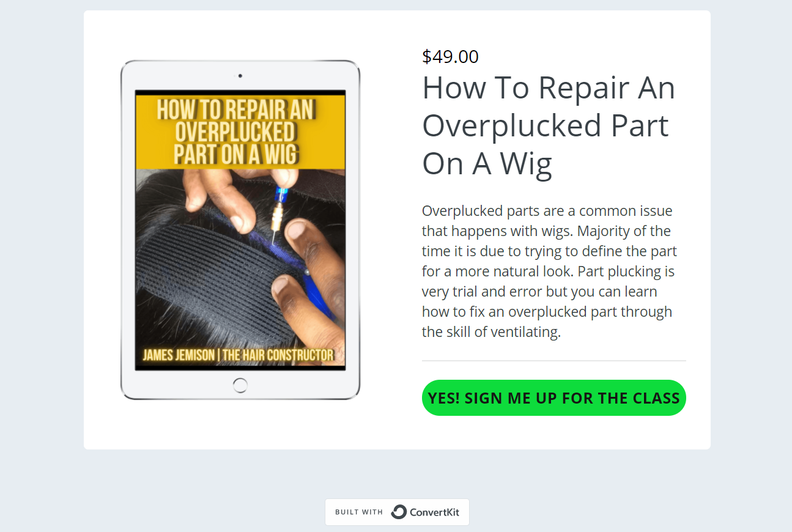The image size is (792, 532).
Task: Click the 'BUILT WITH' label text
Action: click(x=359, y=512)
